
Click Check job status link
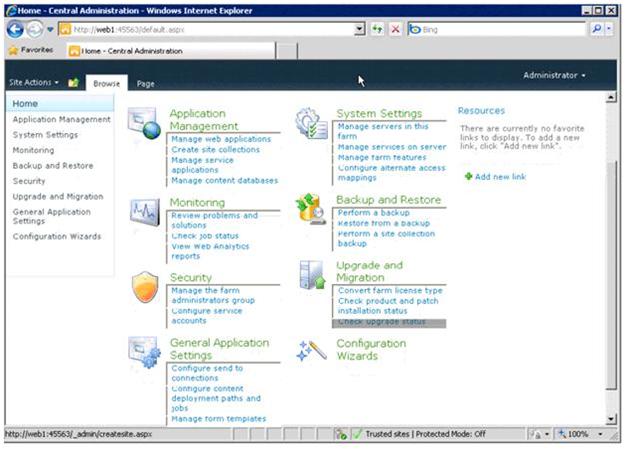click(x=205, y=236)
